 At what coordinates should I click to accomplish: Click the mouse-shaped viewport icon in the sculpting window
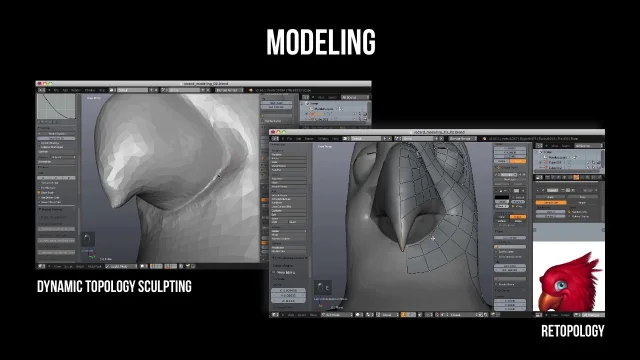(x=87, y=240)
